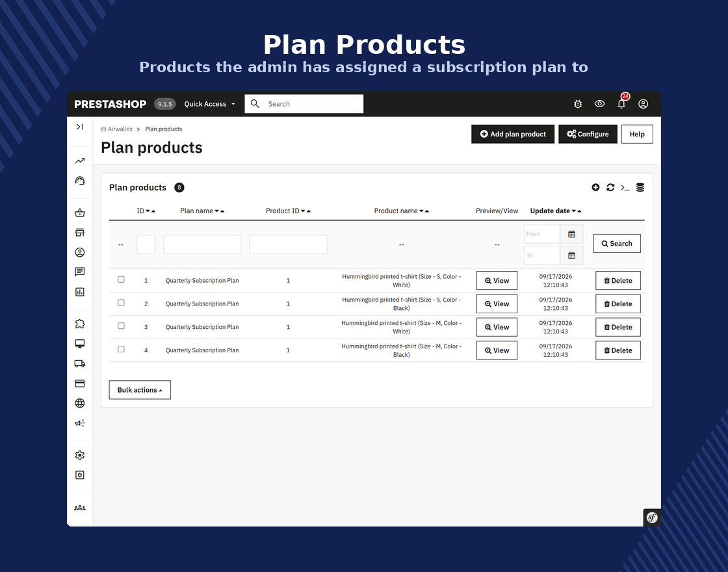This screenshot has width=728, height=572.
Task: Open Customer Service message icon
Action: (80, 272)
